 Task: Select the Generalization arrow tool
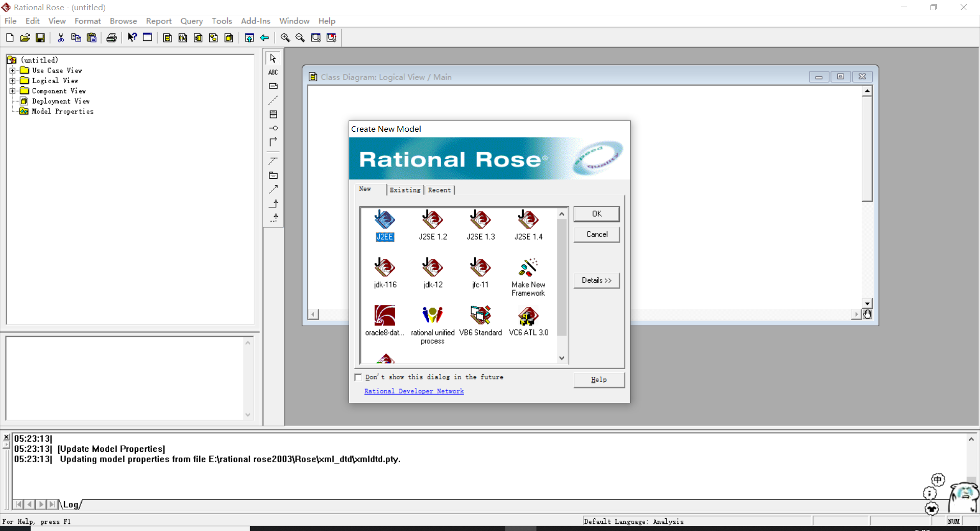tap(273, 203)
